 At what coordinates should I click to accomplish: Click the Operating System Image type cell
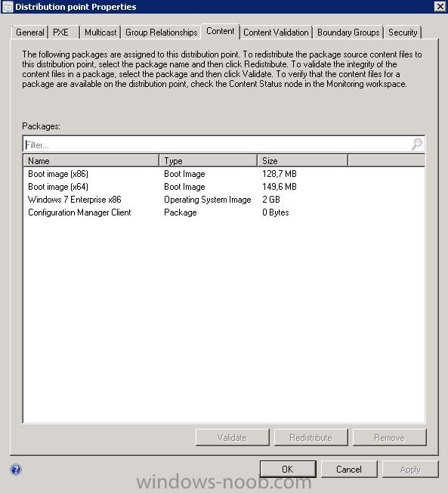pos(207,200)
